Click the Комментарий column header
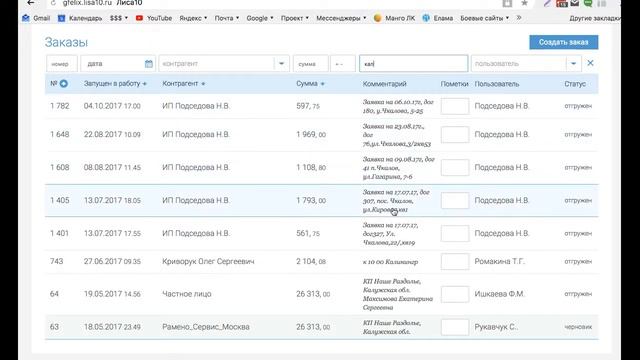 pyautogui.click(x=384, y=84)
